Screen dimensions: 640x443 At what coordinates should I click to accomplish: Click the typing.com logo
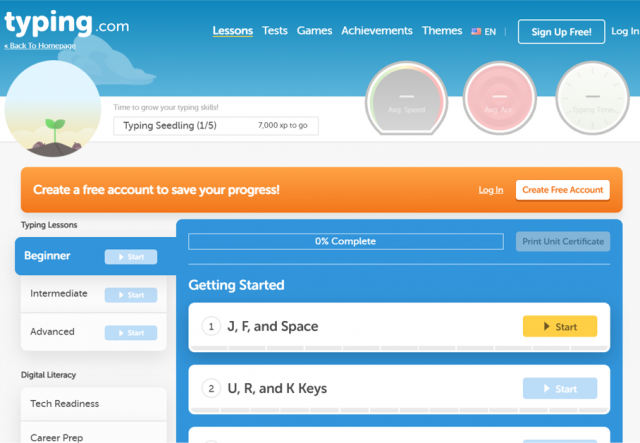click(x=66, y=24)
